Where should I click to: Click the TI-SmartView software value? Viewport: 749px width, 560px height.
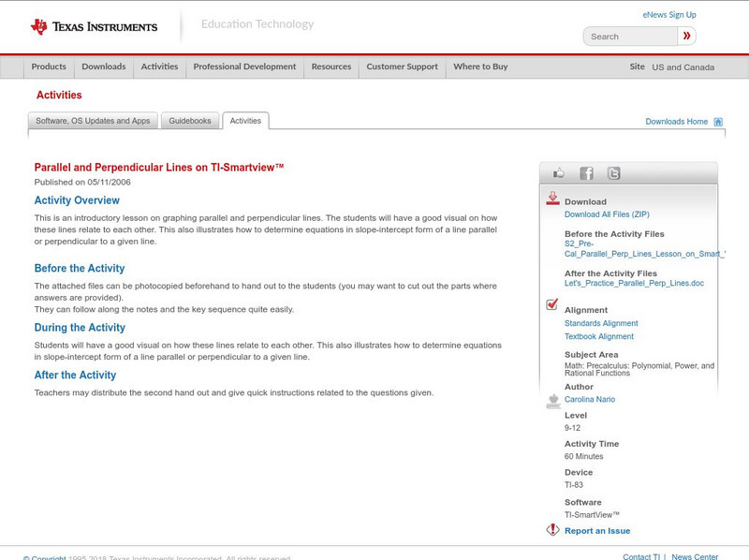click(592, 515)
